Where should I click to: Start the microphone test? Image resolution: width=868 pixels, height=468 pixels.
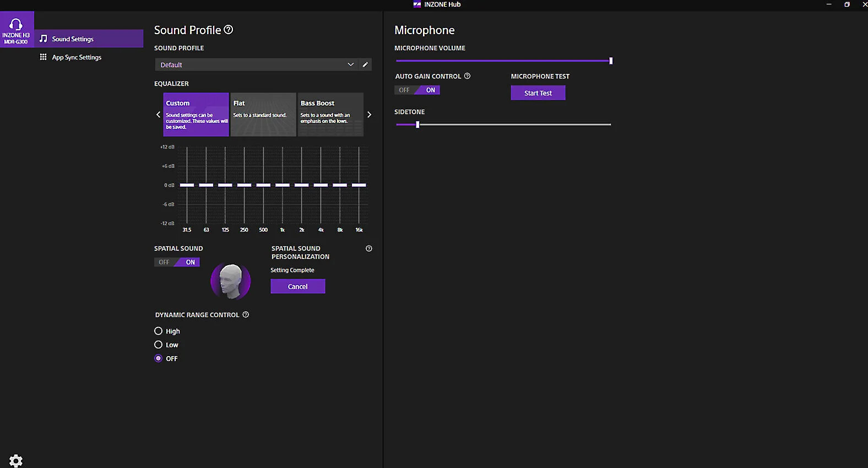[538, 93]
